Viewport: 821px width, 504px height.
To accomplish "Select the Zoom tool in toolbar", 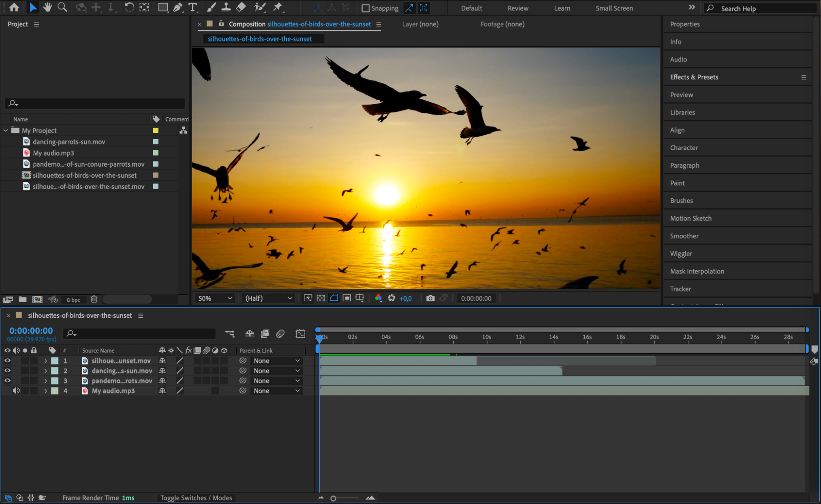I will coord(62,7).
